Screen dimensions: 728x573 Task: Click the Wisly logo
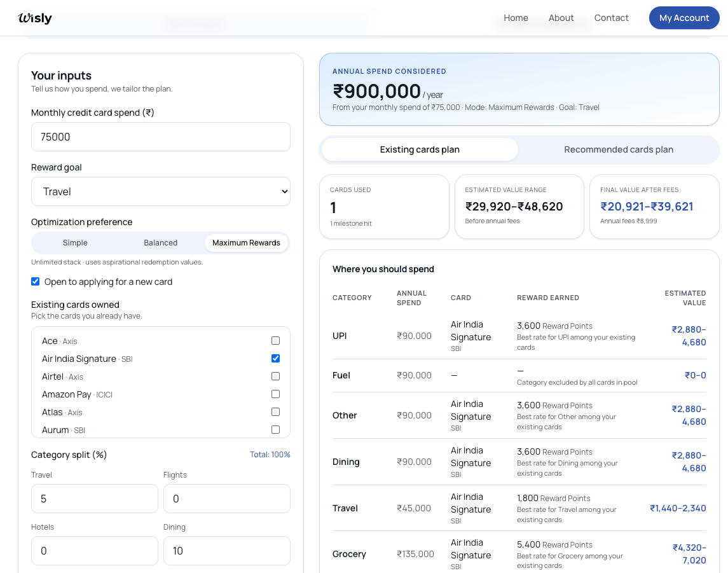coord(35,18)
